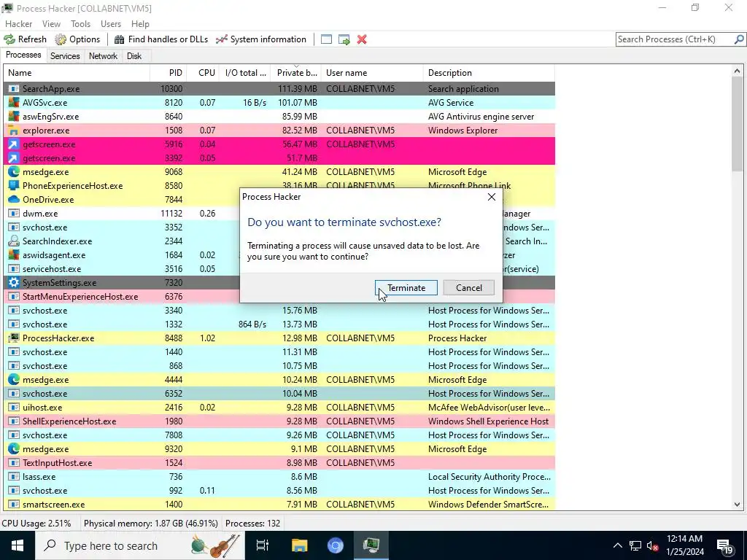
Task: Open File Explorer from the taskbar
Action: [299, 545]
